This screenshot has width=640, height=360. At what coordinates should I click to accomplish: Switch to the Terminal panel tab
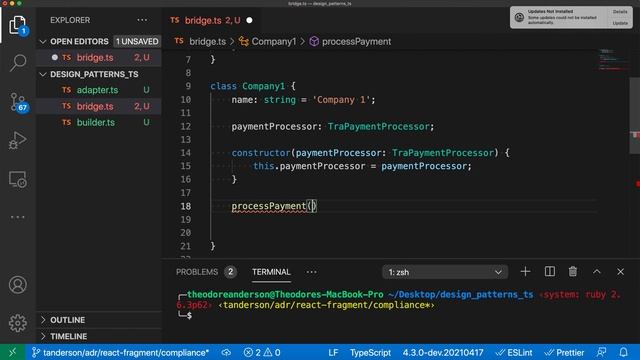(271, 272)
